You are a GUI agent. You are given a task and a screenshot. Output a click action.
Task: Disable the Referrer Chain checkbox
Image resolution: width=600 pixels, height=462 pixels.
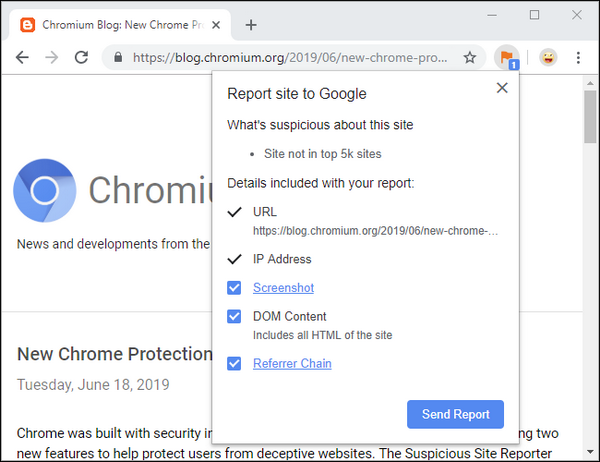[x=234, y=364]
